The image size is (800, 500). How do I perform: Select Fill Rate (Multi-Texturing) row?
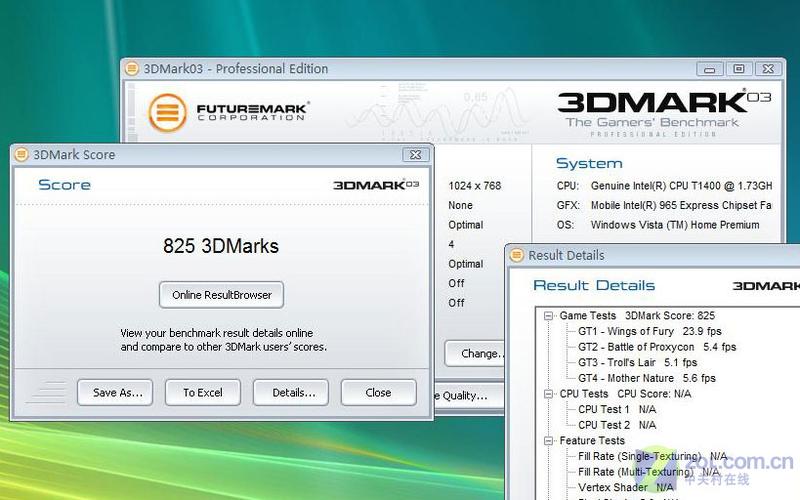tap(648, 472)
